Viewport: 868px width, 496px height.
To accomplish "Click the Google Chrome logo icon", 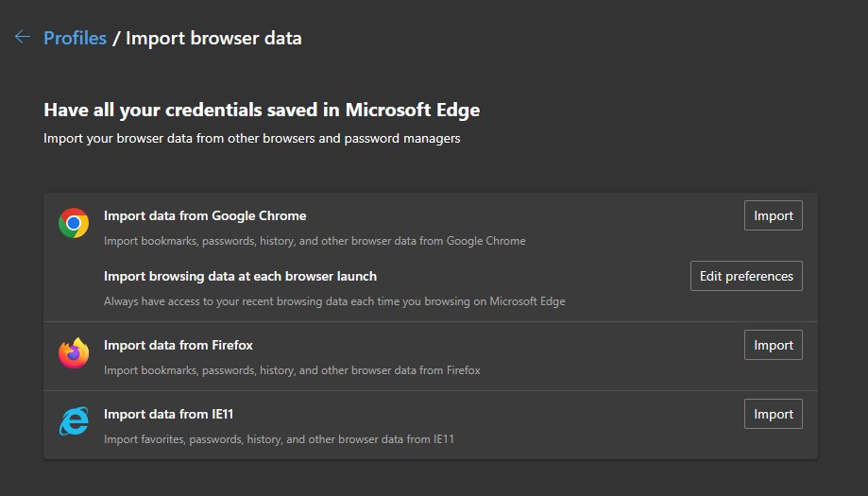I will (74, 223).
